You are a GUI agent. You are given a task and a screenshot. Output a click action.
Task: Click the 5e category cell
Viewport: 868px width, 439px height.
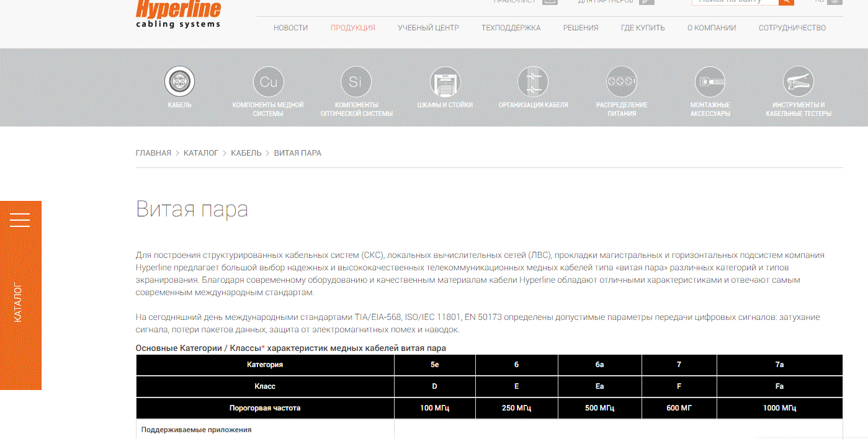pos(435,365)
